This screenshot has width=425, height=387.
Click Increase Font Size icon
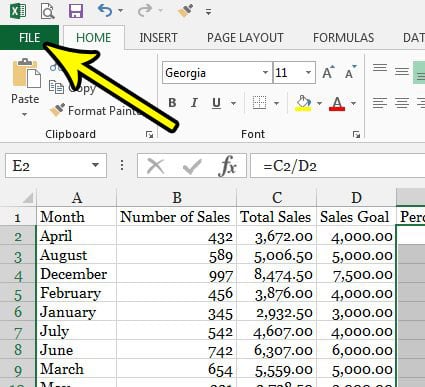(x=328, y=72)
